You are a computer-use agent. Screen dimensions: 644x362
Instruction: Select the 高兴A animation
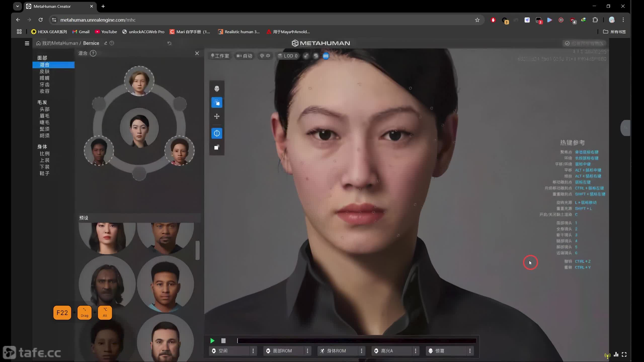[x=391, y=351]
